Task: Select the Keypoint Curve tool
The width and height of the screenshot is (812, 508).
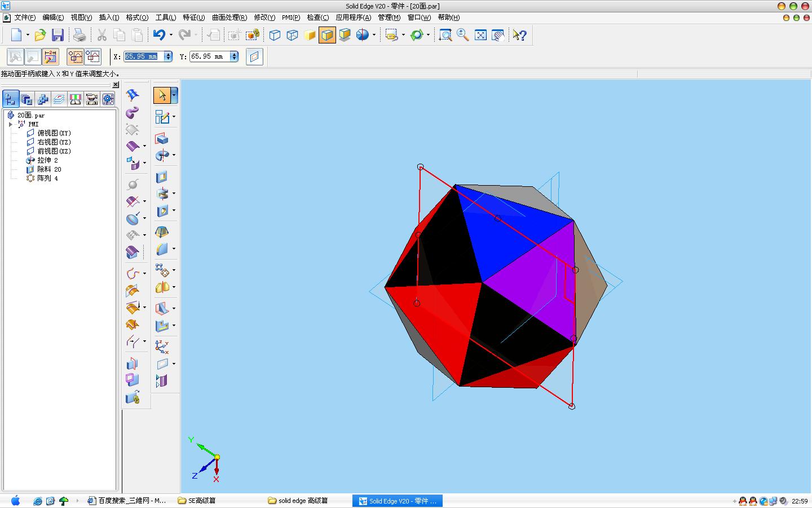Action: click(133, 274)
